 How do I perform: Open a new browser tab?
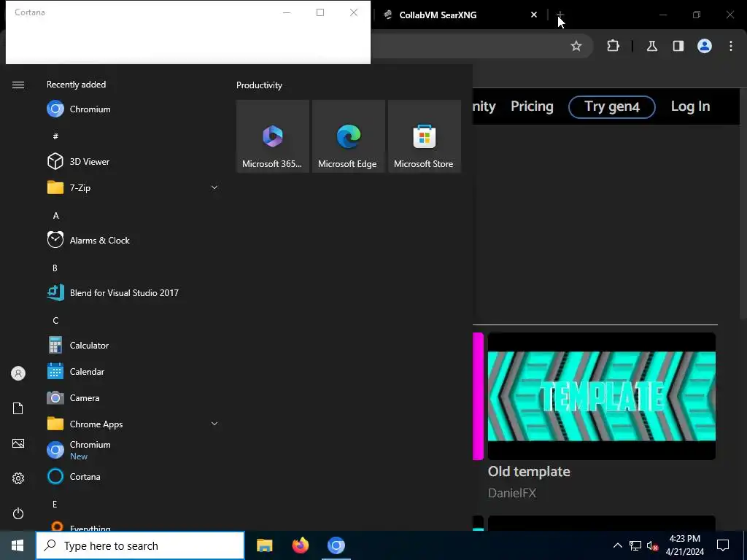pyautogui.click(x=560, y=15)
